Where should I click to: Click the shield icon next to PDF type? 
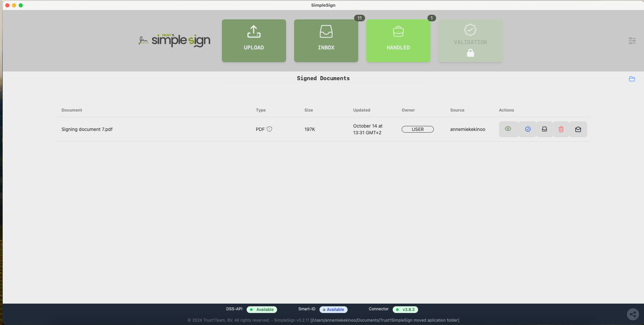[269, 129]
